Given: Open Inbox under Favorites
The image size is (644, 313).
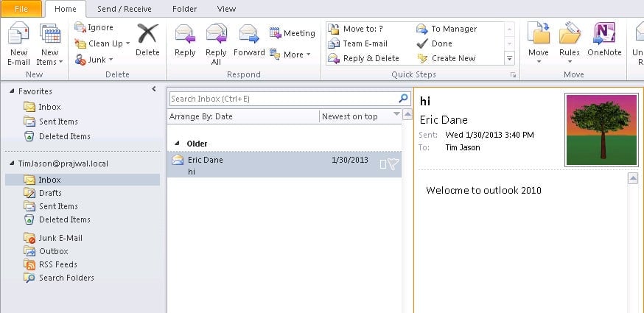Looking at the screenshot, I should point(42,107).
